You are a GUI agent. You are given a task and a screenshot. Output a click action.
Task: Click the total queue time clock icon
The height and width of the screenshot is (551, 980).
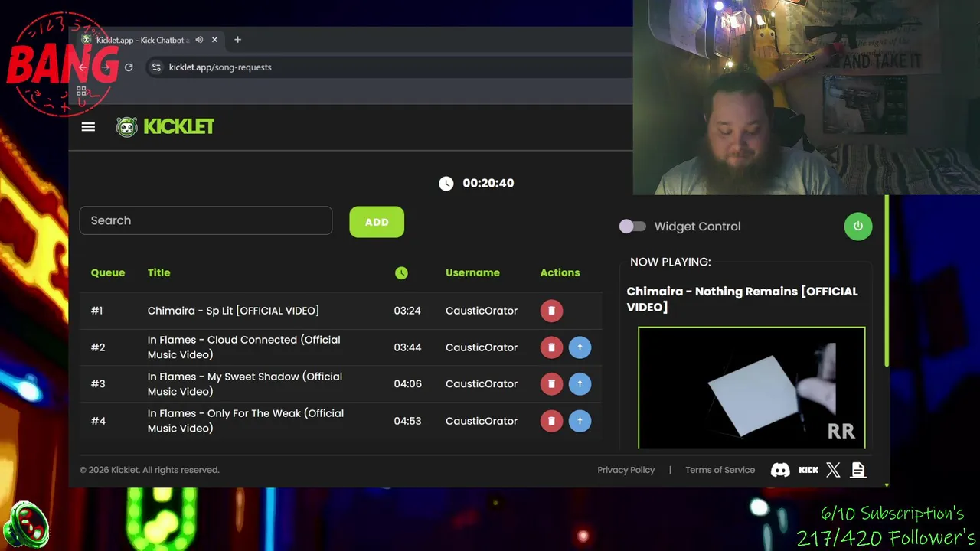pyautogui.click(x=446, y=183)
